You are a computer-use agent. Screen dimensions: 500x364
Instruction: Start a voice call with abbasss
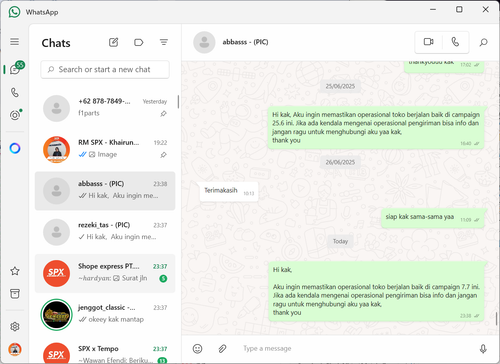tap(455, 42)
